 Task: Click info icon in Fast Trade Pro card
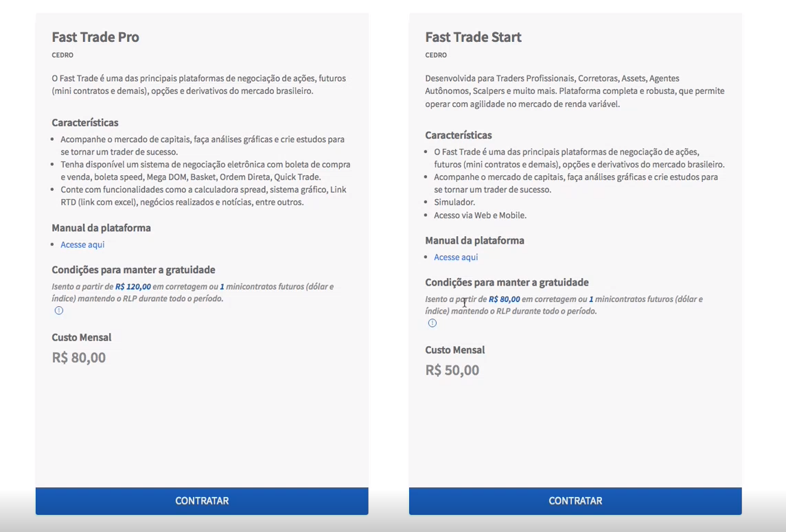pyautogui.click(x=59, y=310)
